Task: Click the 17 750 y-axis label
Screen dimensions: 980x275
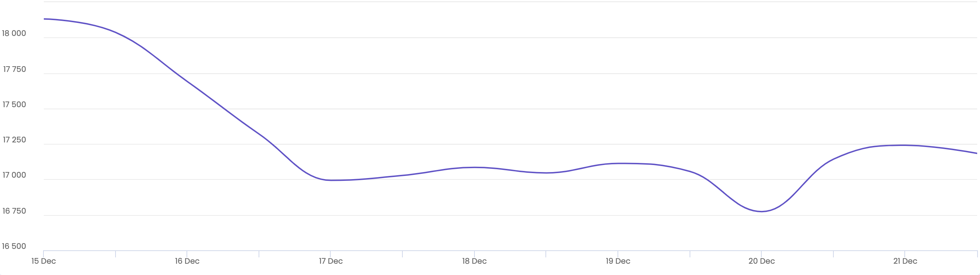Action: [14, 69]
